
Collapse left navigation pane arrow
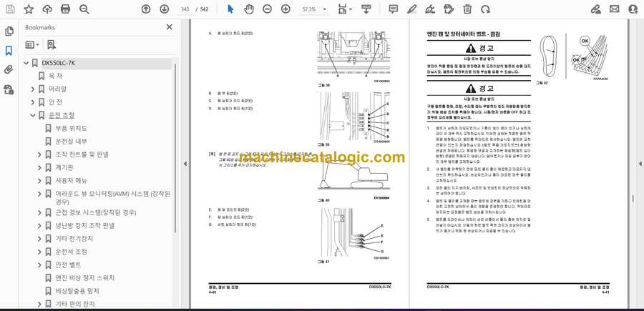[x=185, y=164]
